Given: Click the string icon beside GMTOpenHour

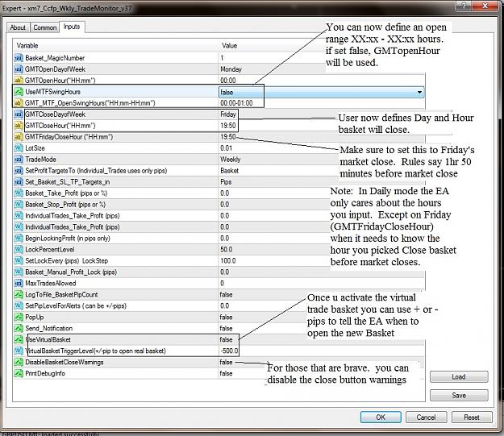Looking at the screenshot, I should (19, 81).
